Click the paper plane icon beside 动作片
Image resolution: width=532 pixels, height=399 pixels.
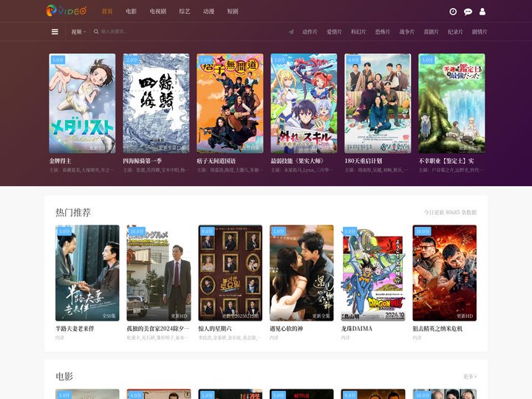click(291, 32)
